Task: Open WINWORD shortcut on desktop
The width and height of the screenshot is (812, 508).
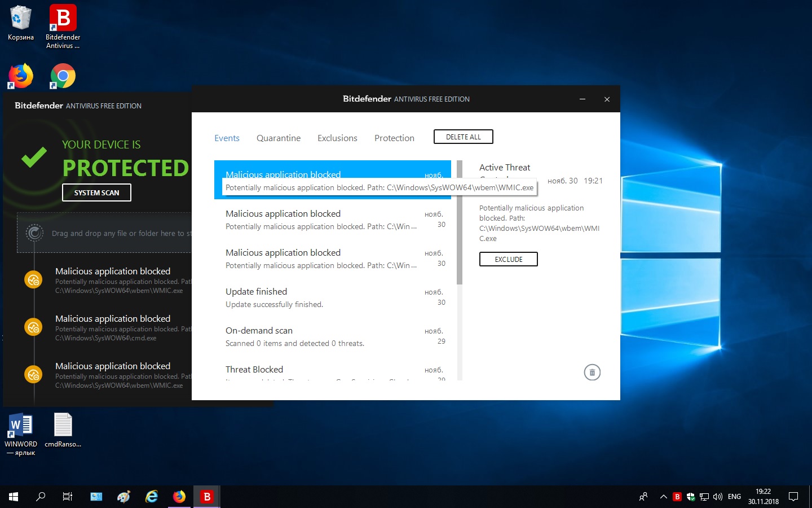Action: coord(20,433)
